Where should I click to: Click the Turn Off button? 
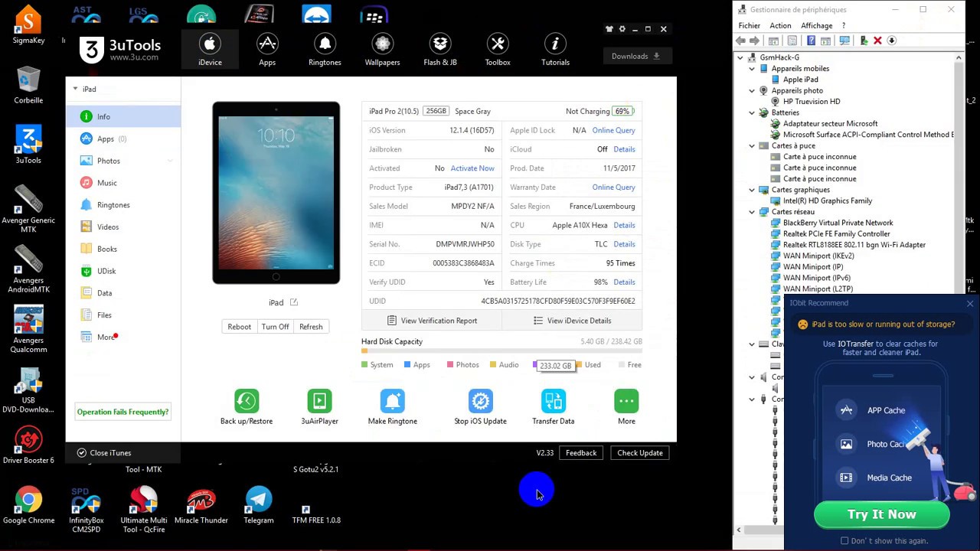[275, 327]
